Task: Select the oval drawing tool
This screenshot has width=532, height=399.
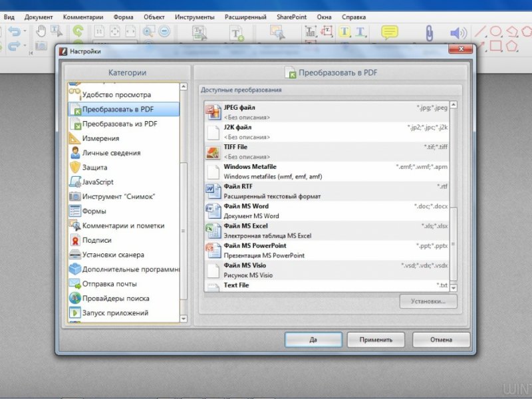Action: [x=496, y=31]
